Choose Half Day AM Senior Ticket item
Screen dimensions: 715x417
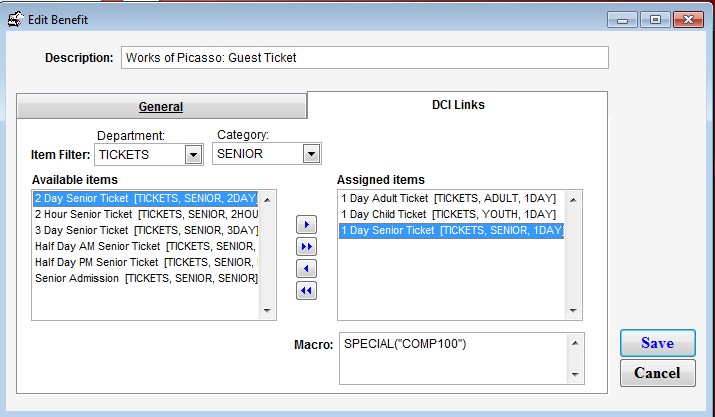145,246
